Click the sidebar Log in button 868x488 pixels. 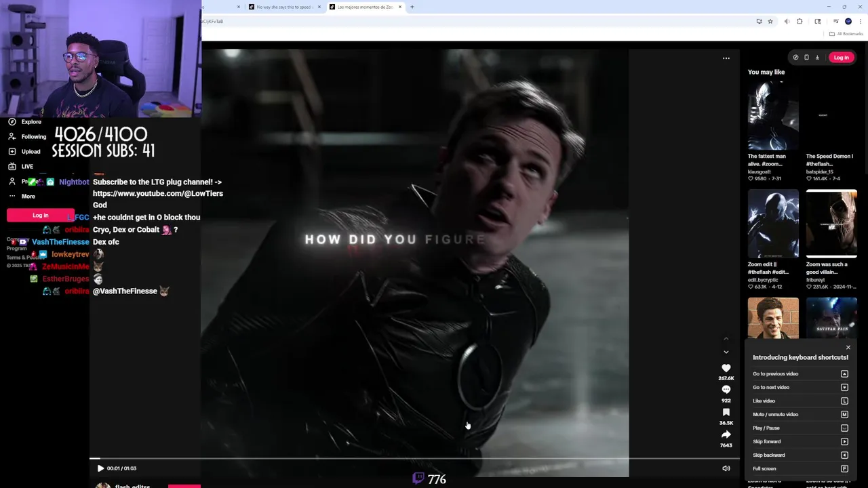tap(41, 216)
